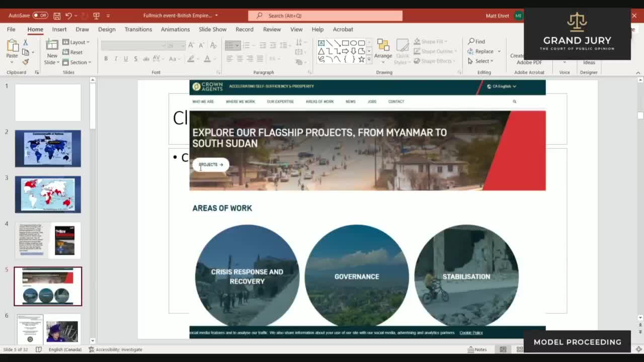Select slide 3 thumbnail

coord(48,194)
